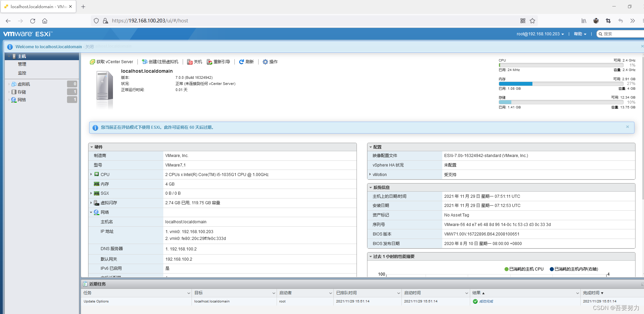Viewport: 644px width, 314px height.
Task: Collapse the Network (网络) hardware row
Action: click(91, 212)
